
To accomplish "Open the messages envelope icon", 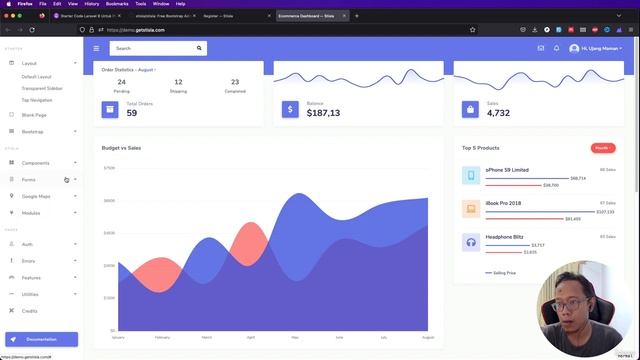I will click(x=541, y=48).
